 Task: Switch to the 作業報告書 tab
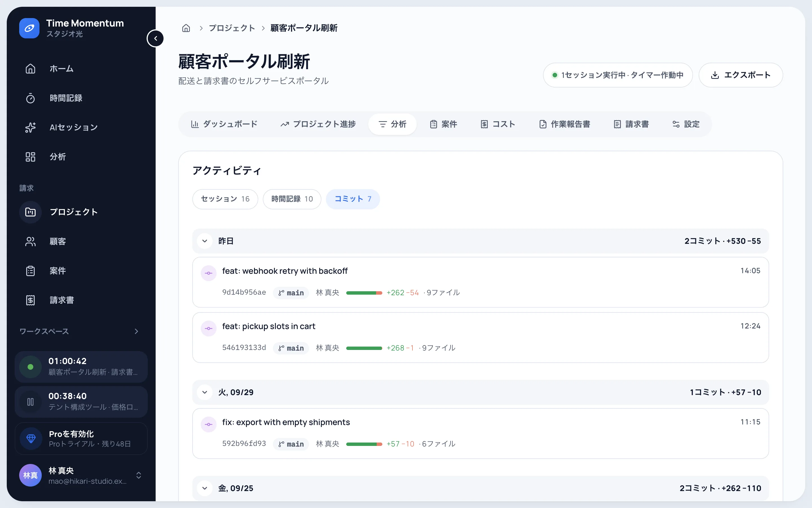point(564,124)
